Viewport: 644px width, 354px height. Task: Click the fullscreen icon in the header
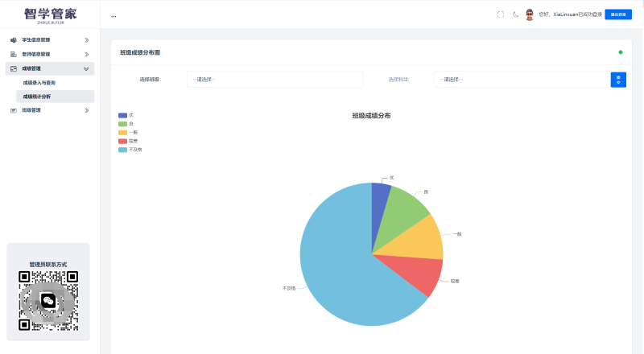pos(501,14)
